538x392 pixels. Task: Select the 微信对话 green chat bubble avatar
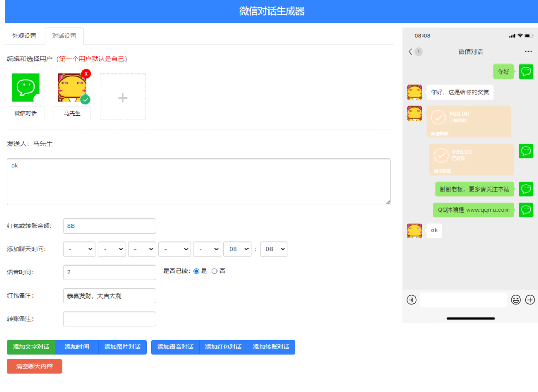pyautogui.click(x=25, y=87)
